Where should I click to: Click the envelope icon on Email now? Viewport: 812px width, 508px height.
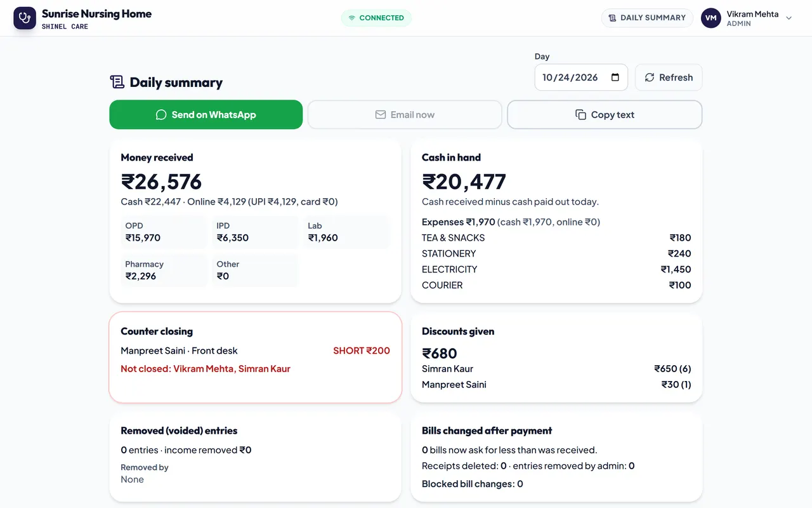(381, 115)
